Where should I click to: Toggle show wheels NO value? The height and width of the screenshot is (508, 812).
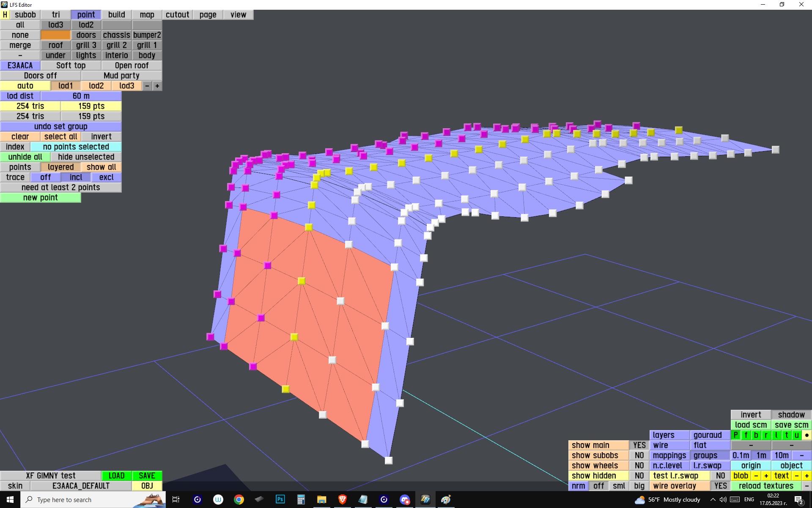coord(639,465)
